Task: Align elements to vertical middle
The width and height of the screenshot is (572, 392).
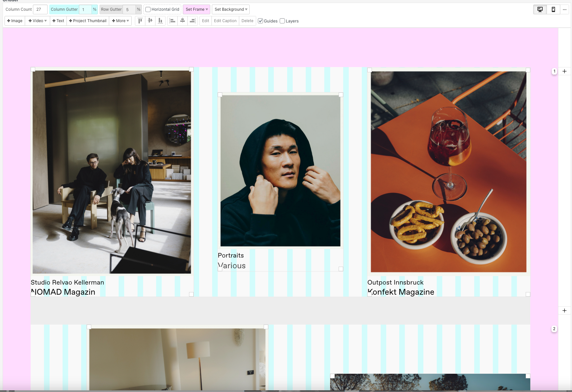Action: click(150, 21)
